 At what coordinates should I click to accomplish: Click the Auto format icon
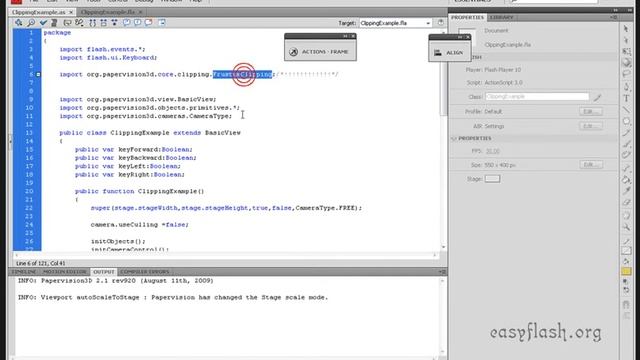(x=54, y=23)
